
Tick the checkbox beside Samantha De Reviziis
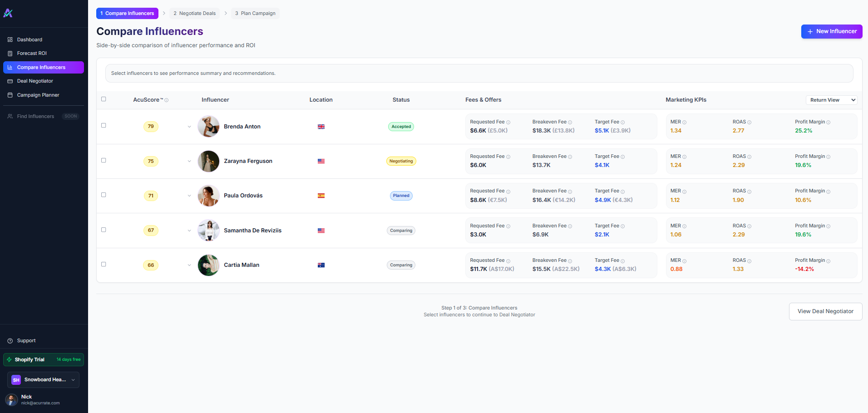click(x=104, y=230)
